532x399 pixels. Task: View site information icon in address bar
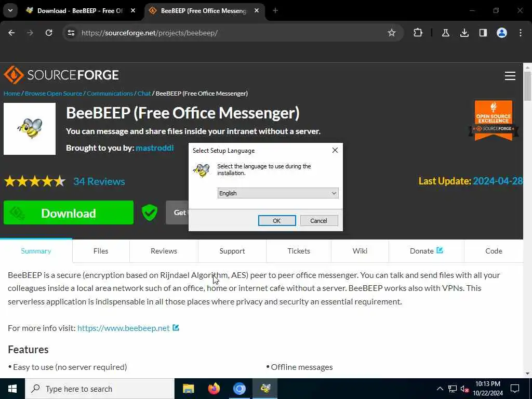[x=71, y=33]
